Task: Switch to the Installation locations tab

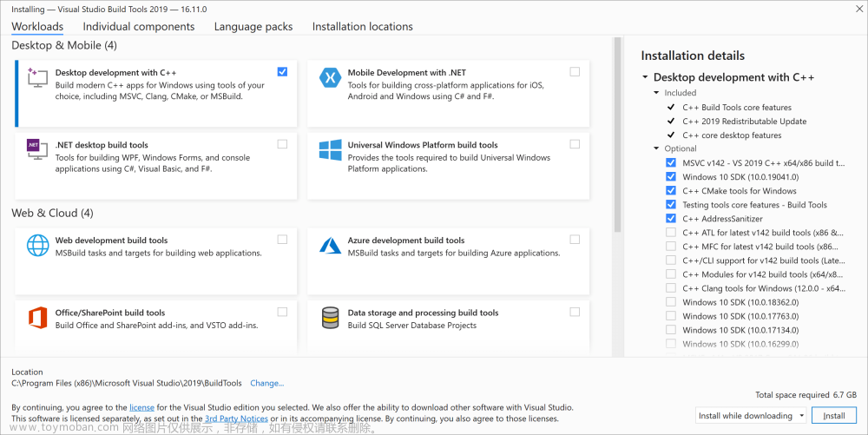Action: pyautogui.click(x=363, y=27)
